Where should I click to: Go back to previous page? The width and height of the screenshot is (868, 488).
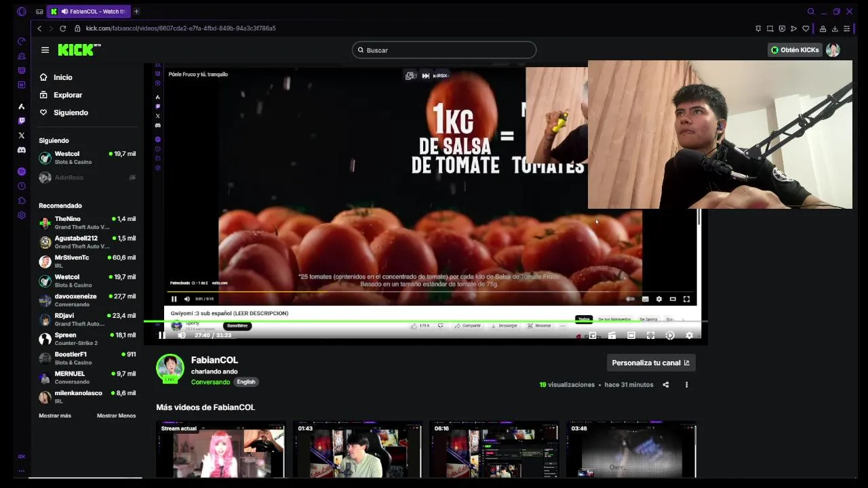(39, 28)
